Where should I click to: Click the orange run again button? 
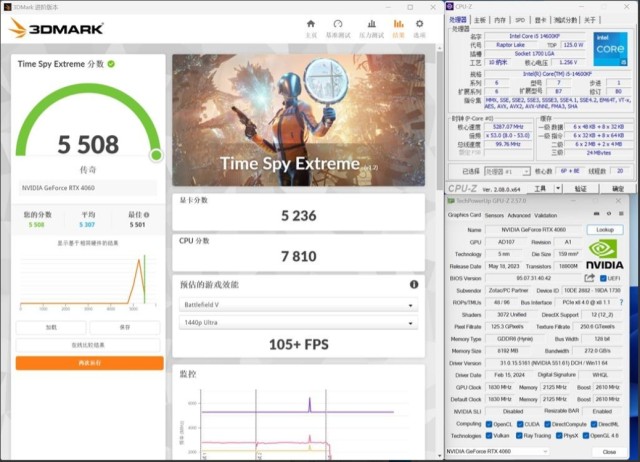click(89, 363)
